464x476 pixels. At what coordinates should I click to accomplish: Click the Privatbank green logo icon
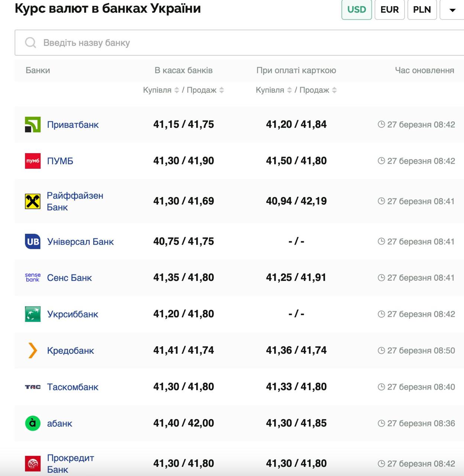point(33,125)
